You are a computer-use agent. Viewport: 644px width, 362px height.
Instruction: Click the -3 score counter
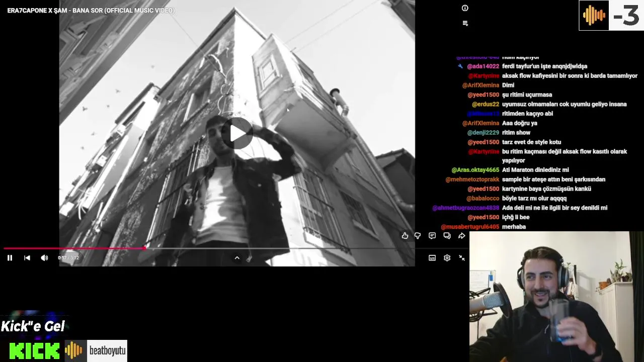coord(626,16)
